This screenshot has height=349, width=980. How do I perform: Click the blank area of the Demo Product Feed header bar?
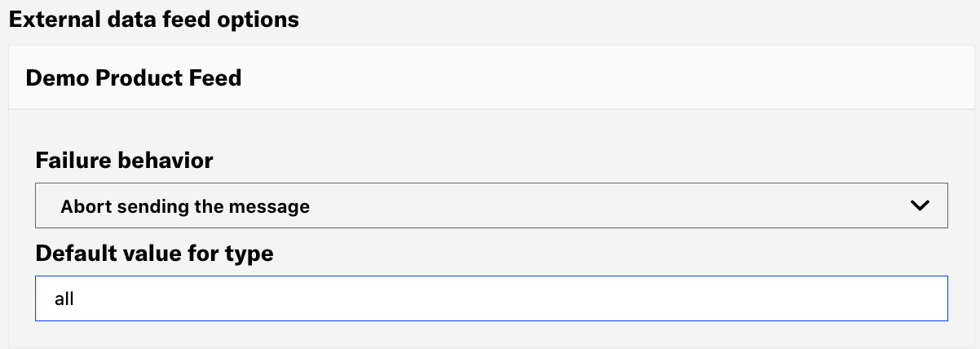[x=611, y=78]
